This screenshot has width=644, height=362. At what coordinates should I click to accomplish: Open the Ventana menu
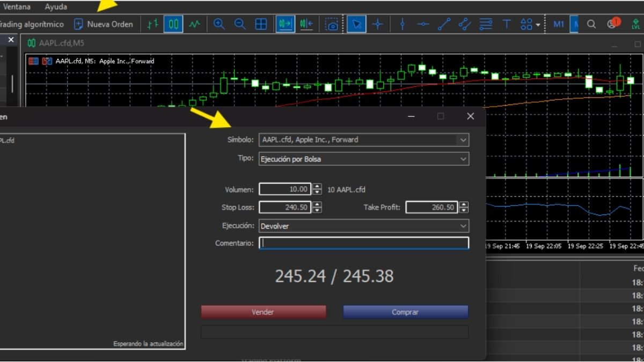pyautogui.click(x=17, y=7)
